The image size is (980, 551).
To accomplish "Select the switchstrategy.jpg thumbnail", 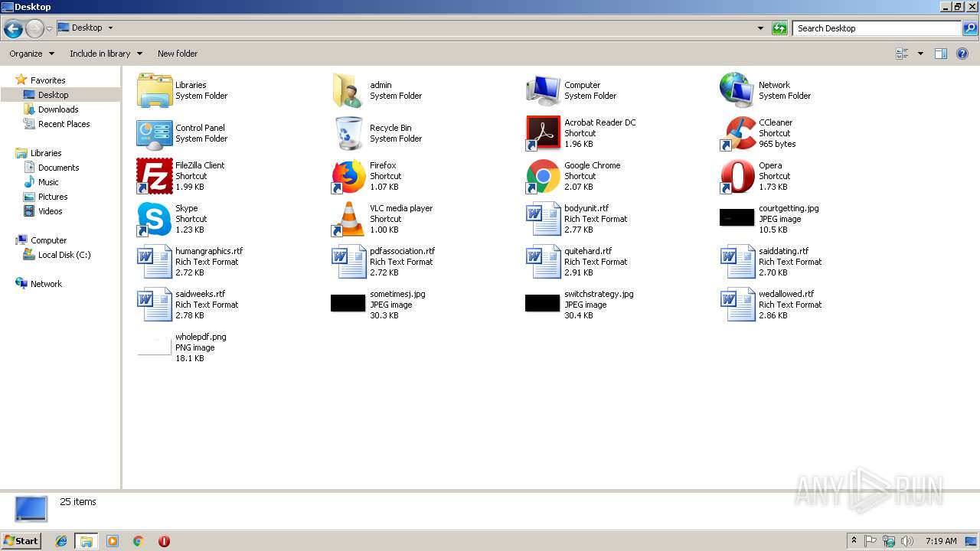I will pyautogui.click(x=542, y=303).
